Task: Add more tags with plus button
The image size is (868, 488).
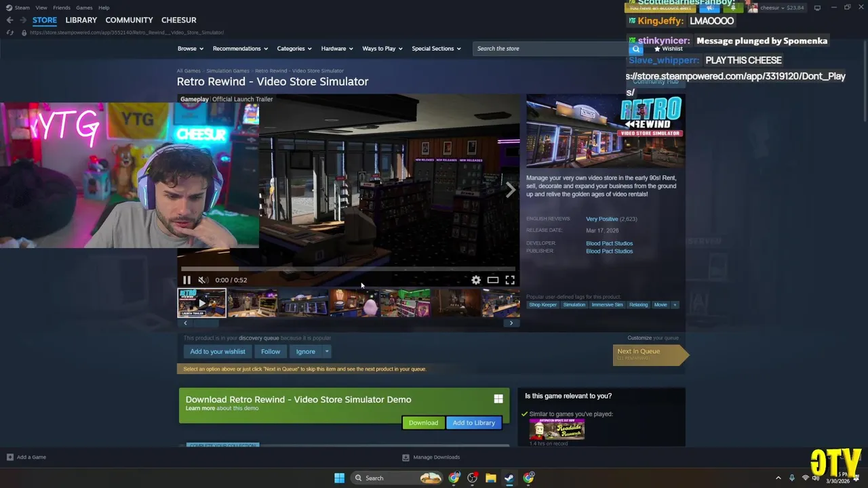Action: [675, 305]
